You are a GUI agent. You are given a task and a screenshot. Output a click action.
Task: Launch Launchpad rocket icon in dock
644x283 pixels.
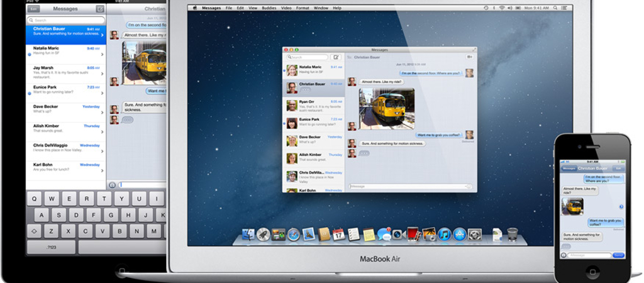click(x=263, y=235)
